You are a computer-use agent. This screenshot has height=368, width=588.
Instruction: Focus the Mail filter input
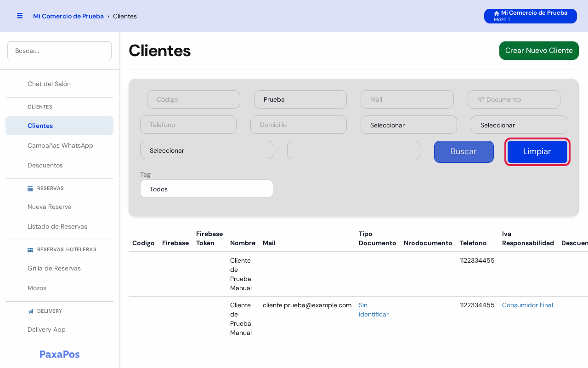tap(407, 99)
